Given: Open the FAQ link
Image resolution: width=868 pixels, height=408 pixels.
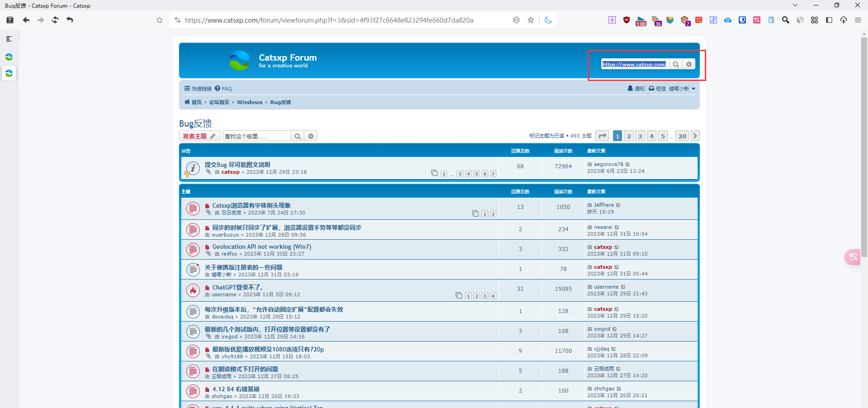Looking at the screenshot, I should tap(223, 89).
